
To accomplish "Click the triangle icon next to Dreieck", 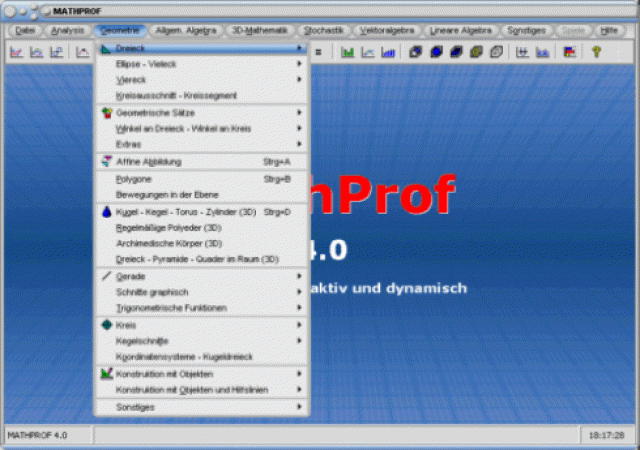I will point(106,49).
